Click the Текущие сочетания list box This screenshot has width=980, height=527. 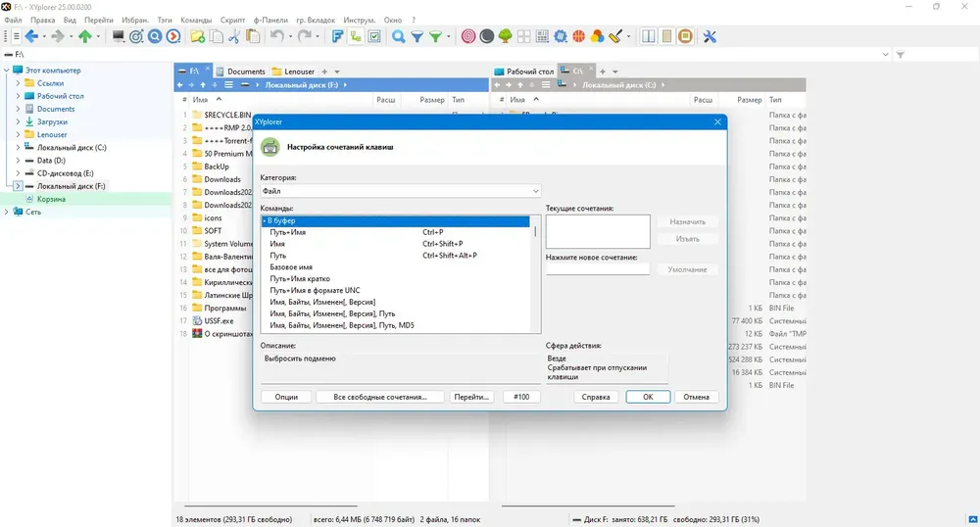tap(598, 231)
